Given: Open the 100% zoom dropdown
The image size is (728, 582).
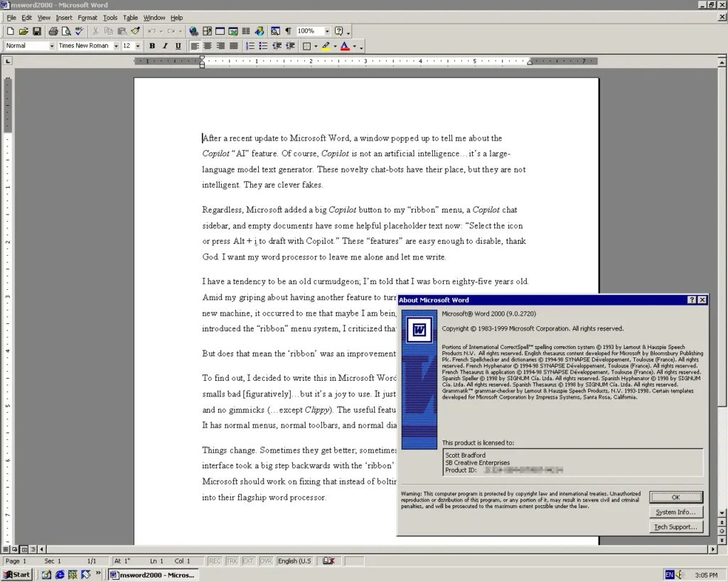Looking at the screenshot, I should 327,31.
